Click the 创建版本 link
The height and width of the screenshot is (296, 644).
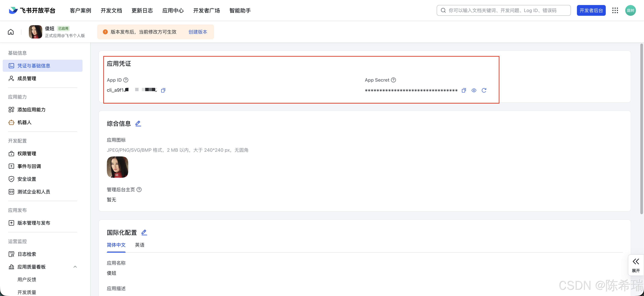[198, 32]
